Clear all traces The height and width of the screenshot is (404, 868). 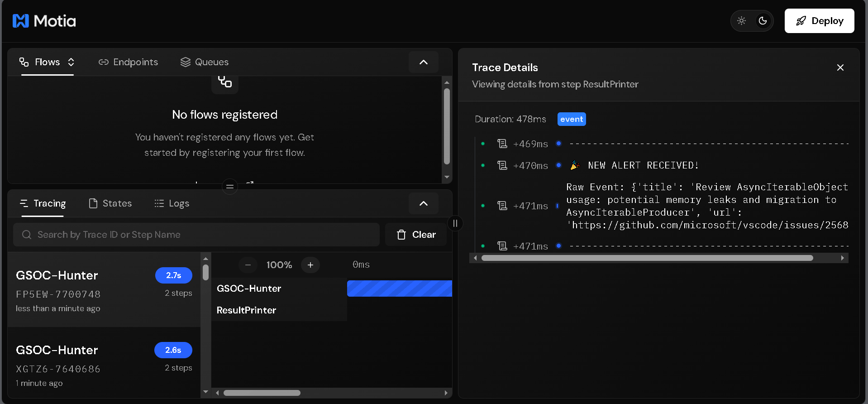[x=416, y=235]
